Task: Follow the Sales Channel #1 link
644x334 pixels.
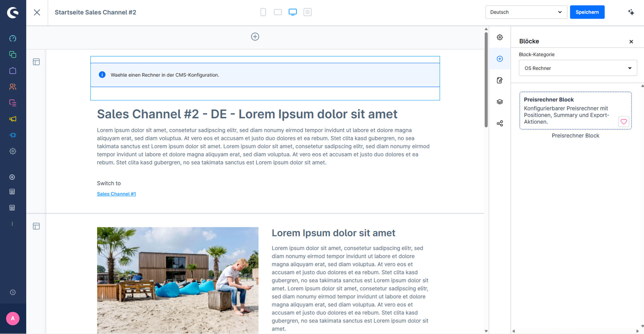Action: (x=116, y=194)
